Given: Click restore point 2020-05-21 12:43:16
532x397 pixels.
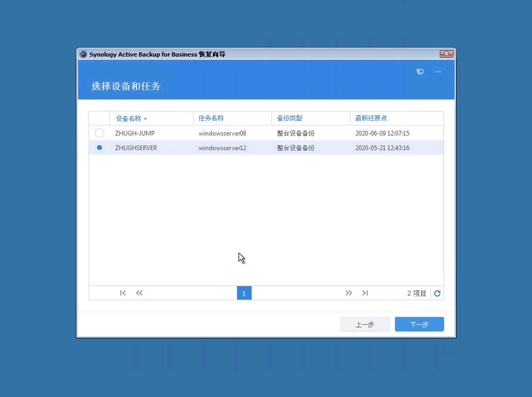Looking at the screenshot, I should (382, 148).
